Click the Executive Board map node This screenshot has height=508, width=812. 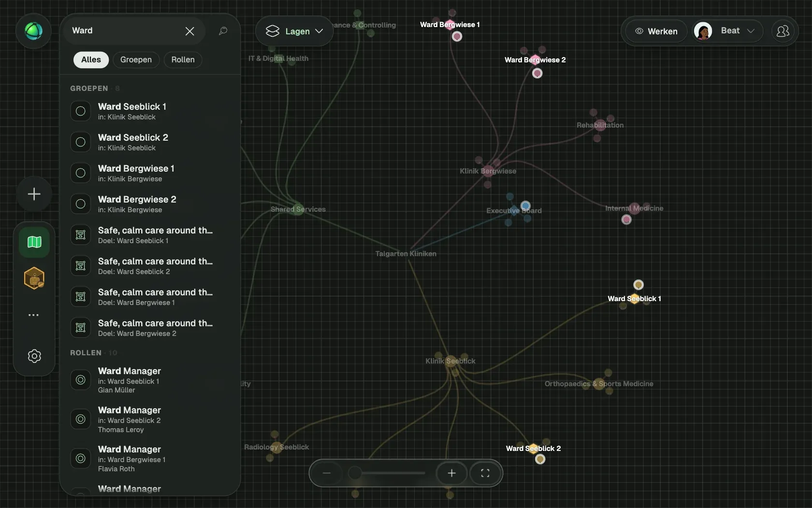pos(514,211)
